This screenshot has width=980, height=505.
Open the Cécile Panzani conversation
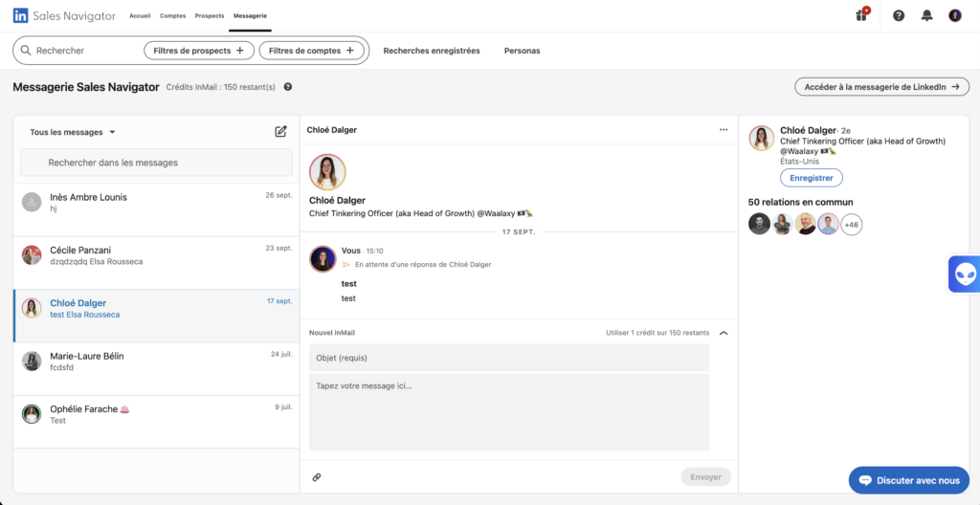(156, 263)
